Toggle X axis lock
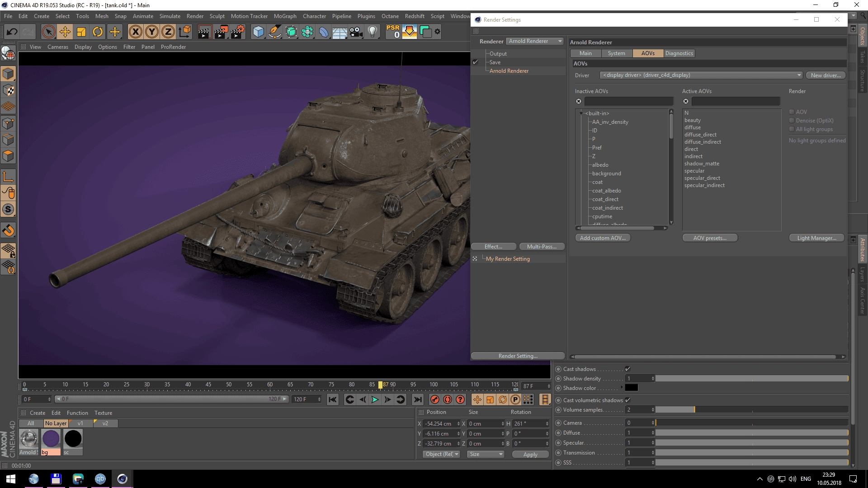Image resolution: width=868 pixels, height=488 pixels. tap(135, 32)
